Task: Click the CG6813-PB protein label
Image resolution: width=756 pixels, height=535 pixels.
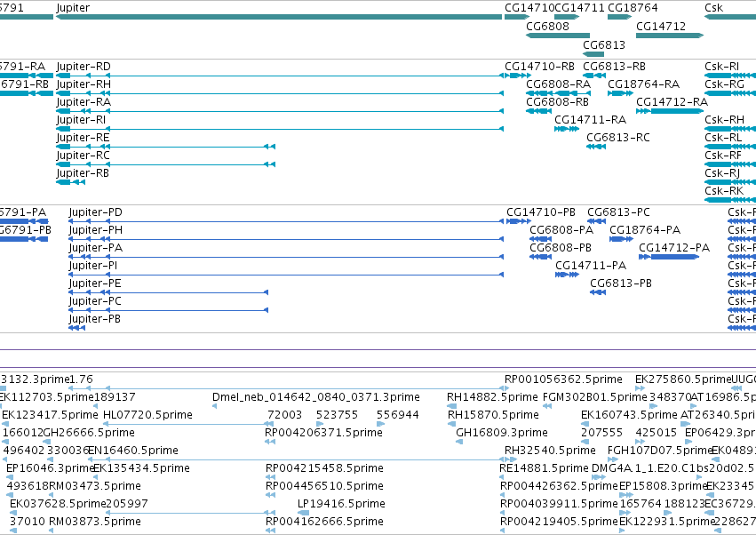Action: tap(621, 283)
